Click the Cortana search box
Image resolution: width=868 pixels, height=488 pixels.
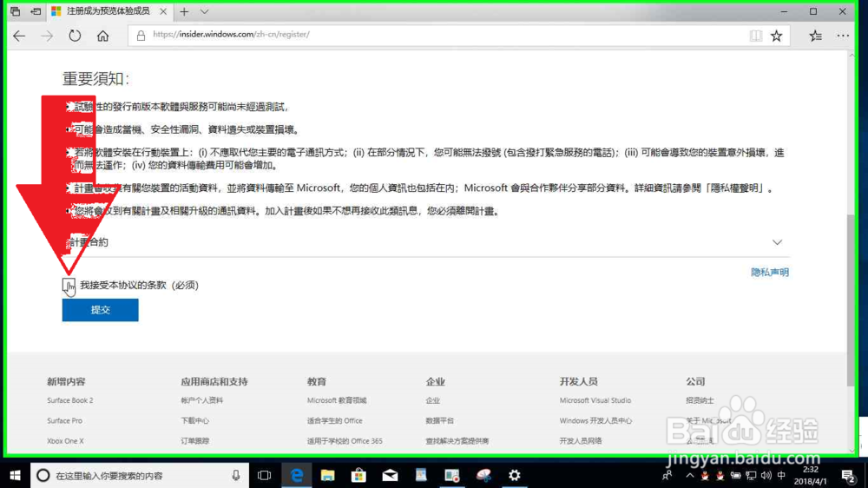pyautogui.click(x=138, y=475)
